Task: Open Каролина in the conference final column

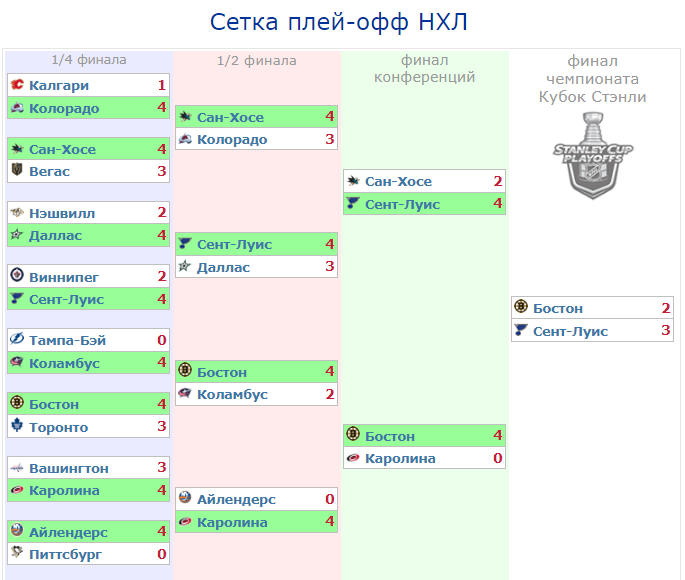Action: (400, 458)
